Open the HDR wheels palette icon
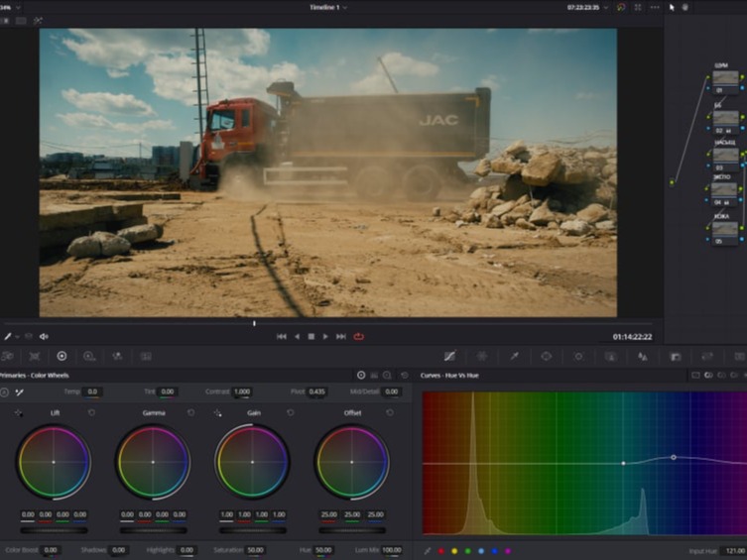 click(89, 356)
